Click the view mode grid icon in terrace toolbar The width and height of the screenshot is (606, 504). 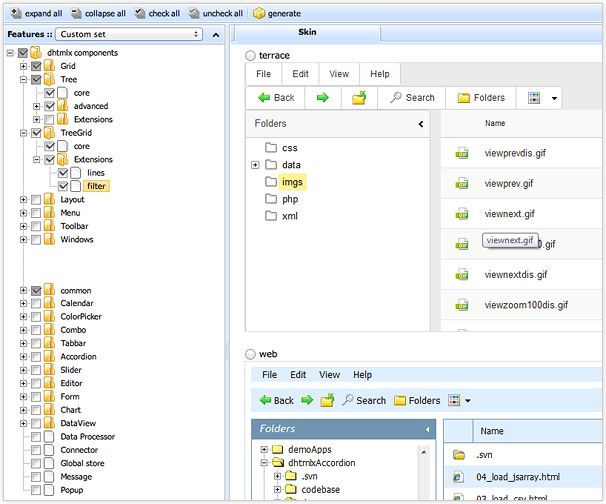tap(534, 98)
